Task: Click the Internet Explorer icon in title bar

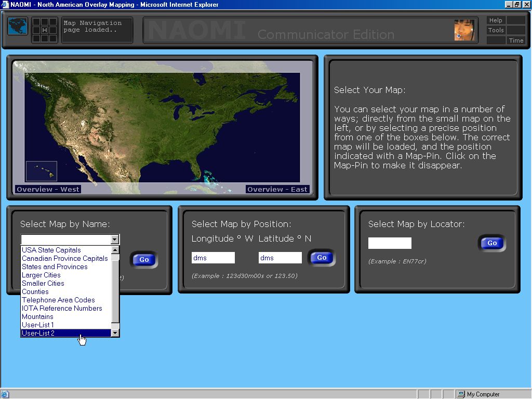Action: point(5,4)
